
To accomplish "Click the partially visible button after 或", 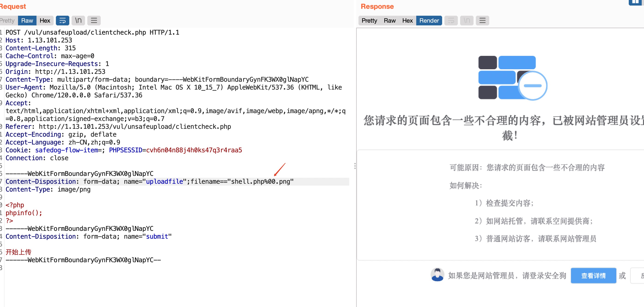I will [638, 276].
